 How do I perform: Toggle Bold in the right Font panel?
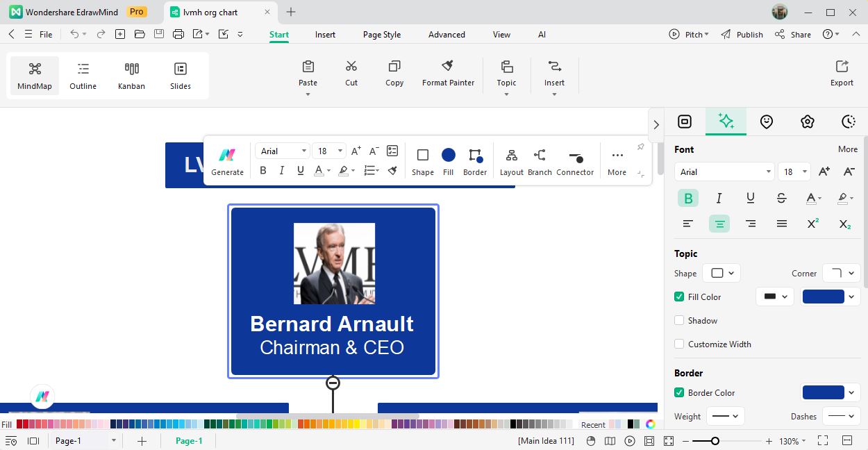688,198
